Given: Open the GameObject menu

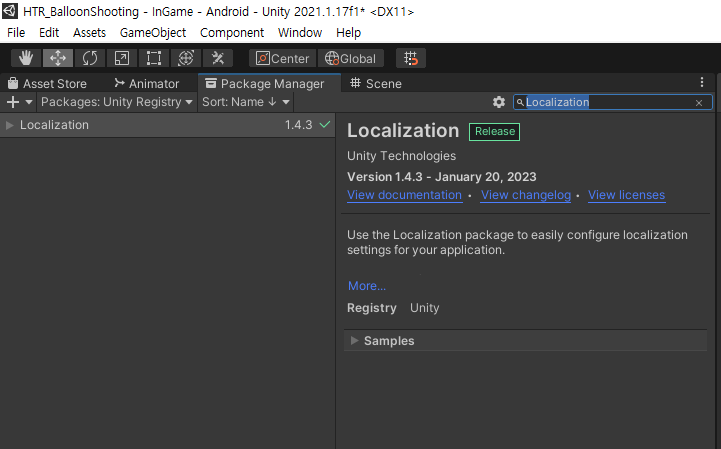Looking at the screenshot, I should [153, 33].
